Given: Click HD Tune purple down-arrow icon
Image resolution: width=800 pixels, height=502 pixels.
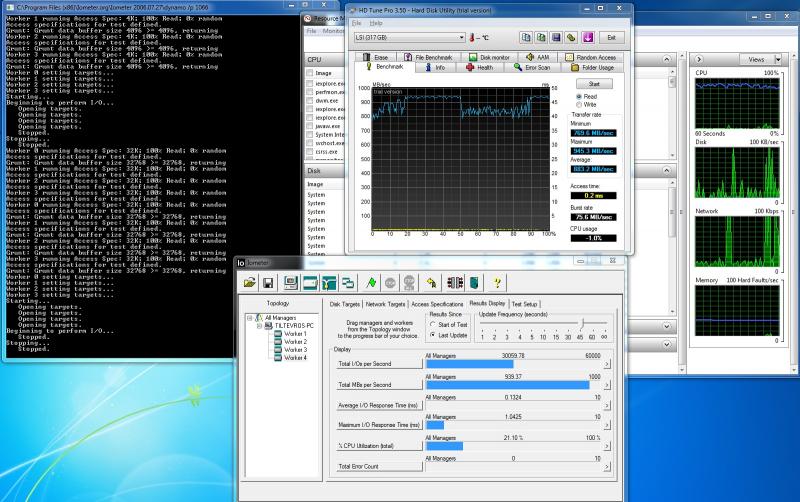Looking at the screenshot, I should coord(588,37).
